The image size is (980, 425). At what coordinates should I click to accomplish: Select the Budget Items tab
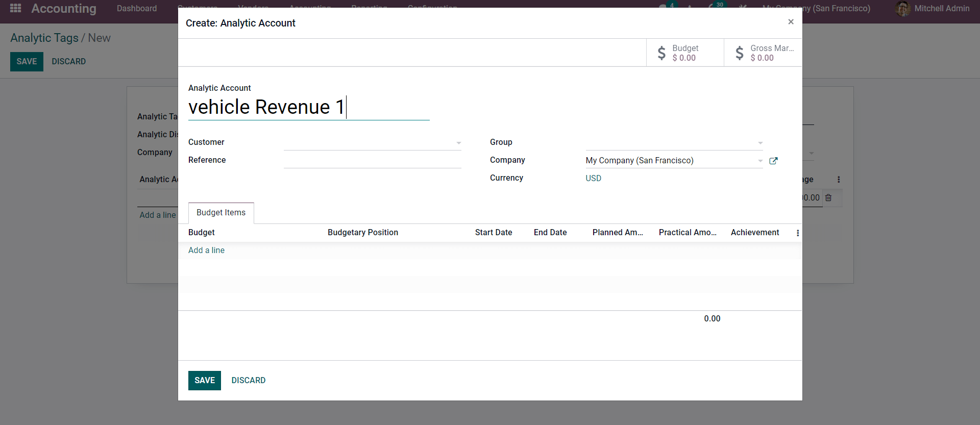(x=221, y=213)
